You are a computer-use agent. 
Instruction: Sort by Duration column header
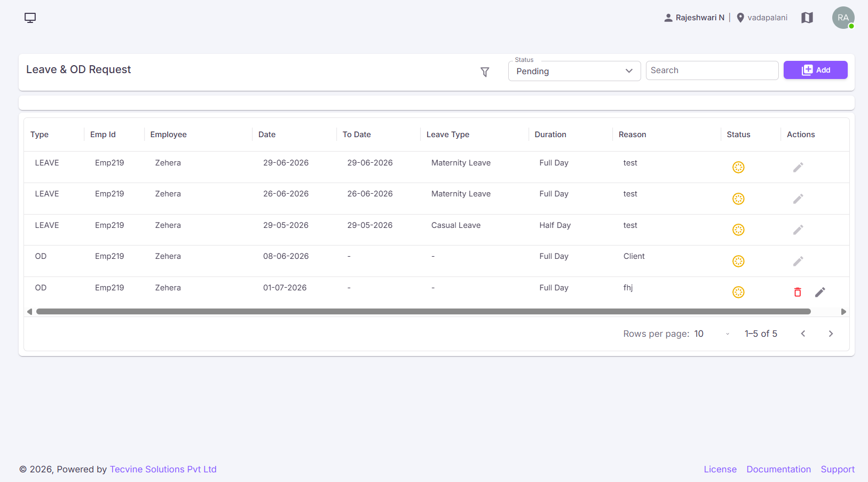point(550,135)
